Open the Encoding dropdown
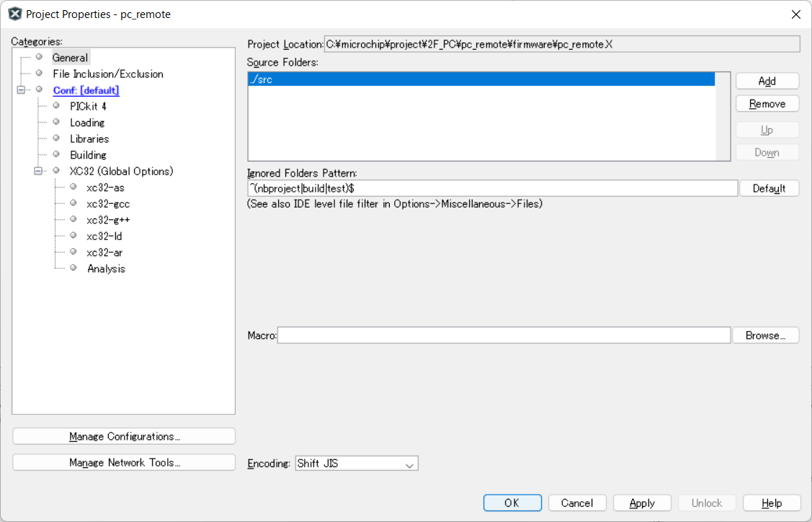 (357, 464)
